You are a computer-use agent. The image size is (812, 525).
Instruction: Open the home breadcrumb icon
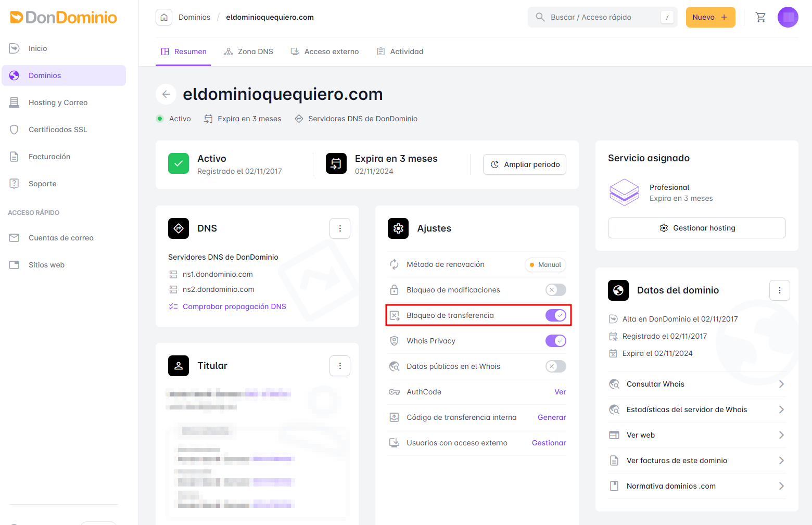(164, 17)
